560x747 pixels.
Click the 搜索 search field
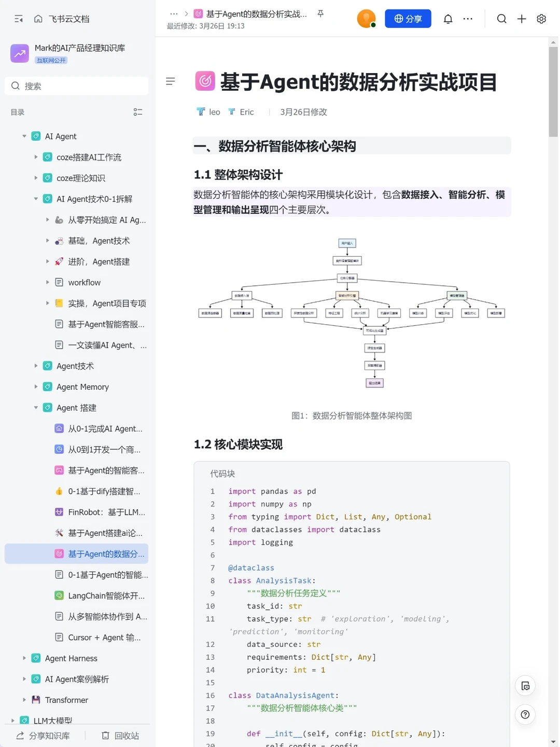coord(77,86)
